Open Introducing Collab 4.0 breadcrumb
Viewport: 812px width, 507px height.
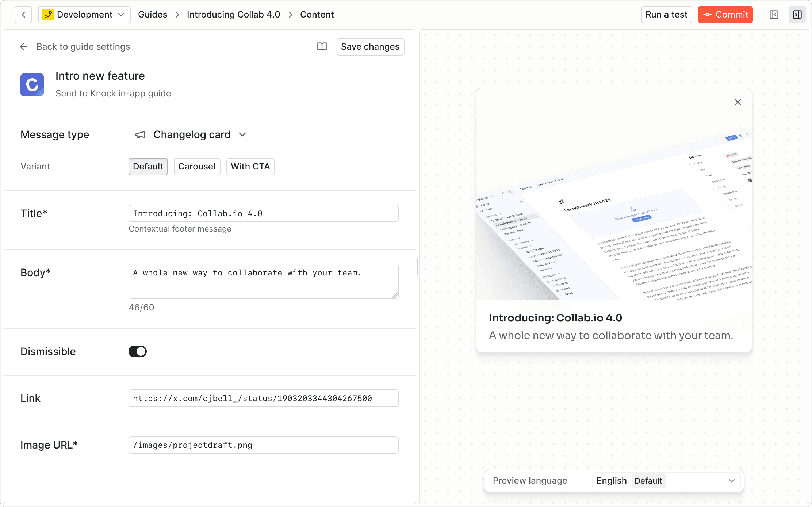point(233,15)
